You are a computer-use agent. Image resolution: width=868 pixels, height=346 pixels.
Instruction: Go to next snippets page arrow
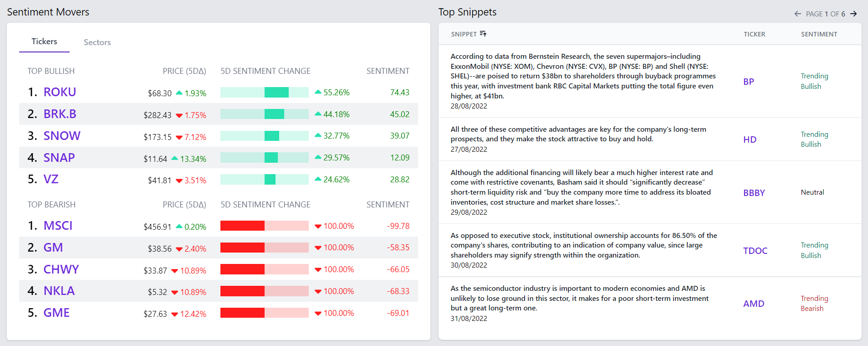853,14
